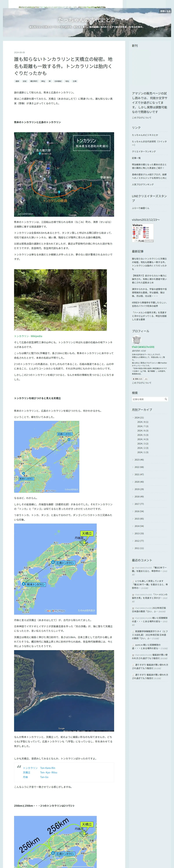Click the article title heading link
Screen dimensions: 174x868
63,66
